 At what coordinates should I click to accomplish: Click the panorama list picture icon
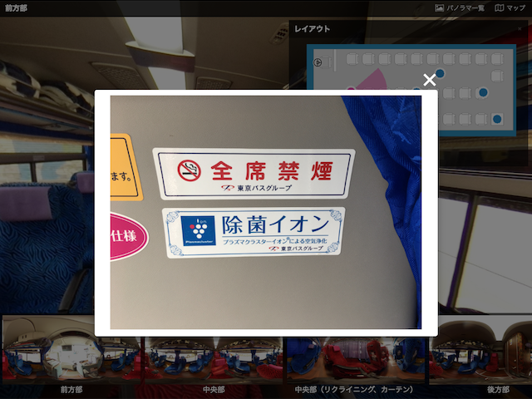tap(439, 8)
